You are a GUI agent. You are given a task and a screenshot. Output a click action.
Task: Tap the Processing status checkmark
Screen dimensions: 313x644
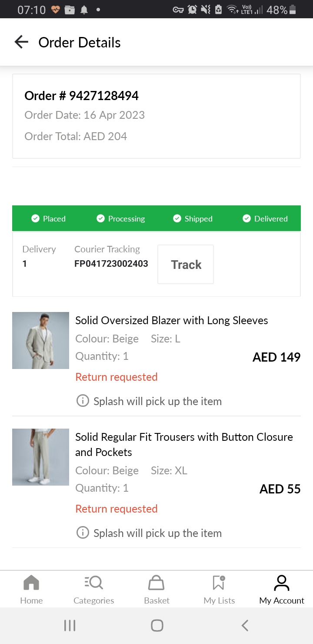[x=100, y=218]
